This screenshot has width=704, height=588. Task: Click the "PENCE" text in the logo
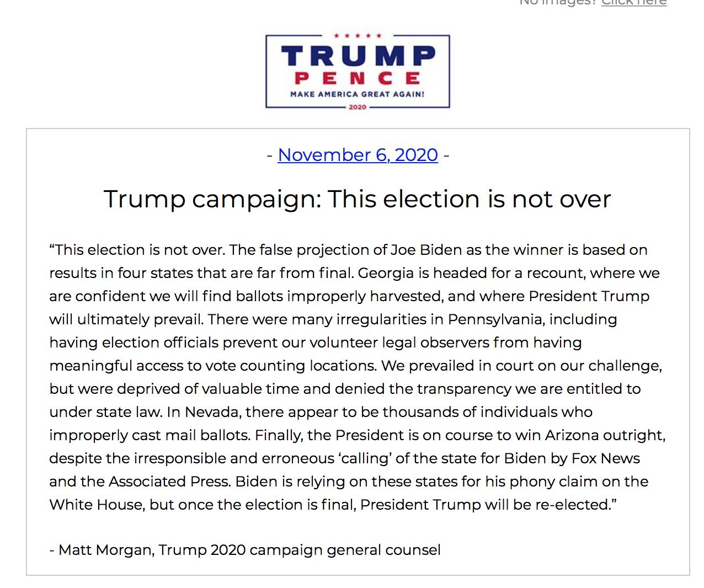point(358,78)
